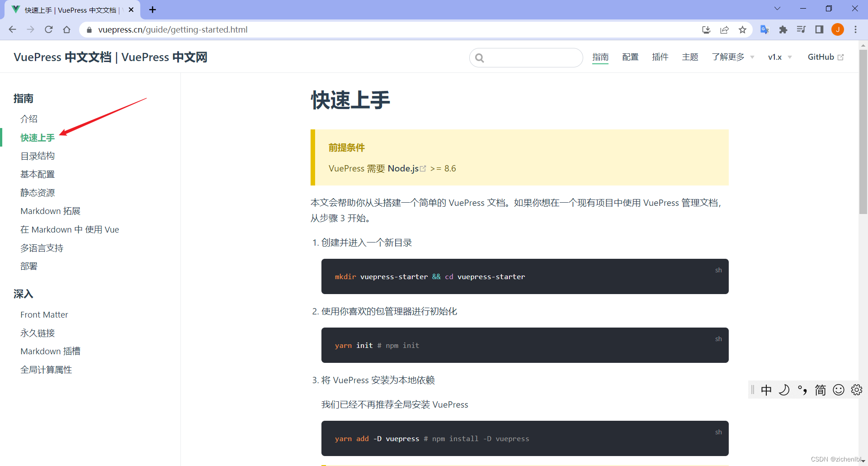This screenshot has height=466, width=868.
Task: Go back to the previous page
Action: click(13, 29)
